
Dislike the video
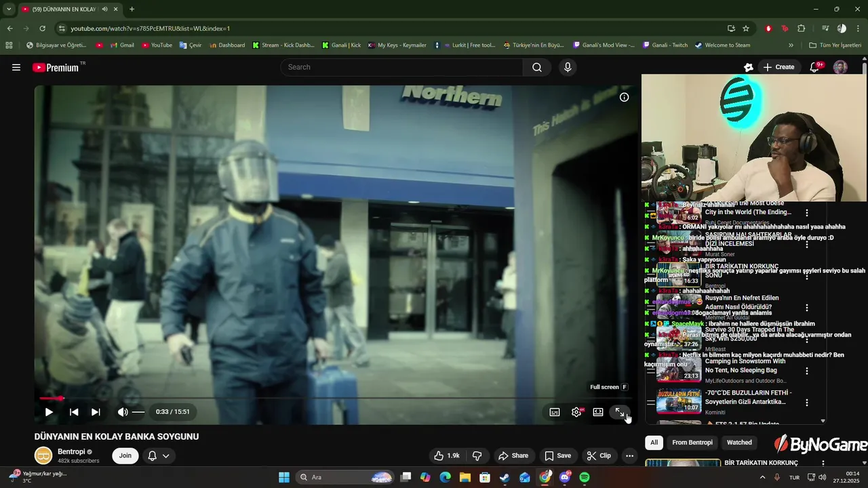point(477,455)
